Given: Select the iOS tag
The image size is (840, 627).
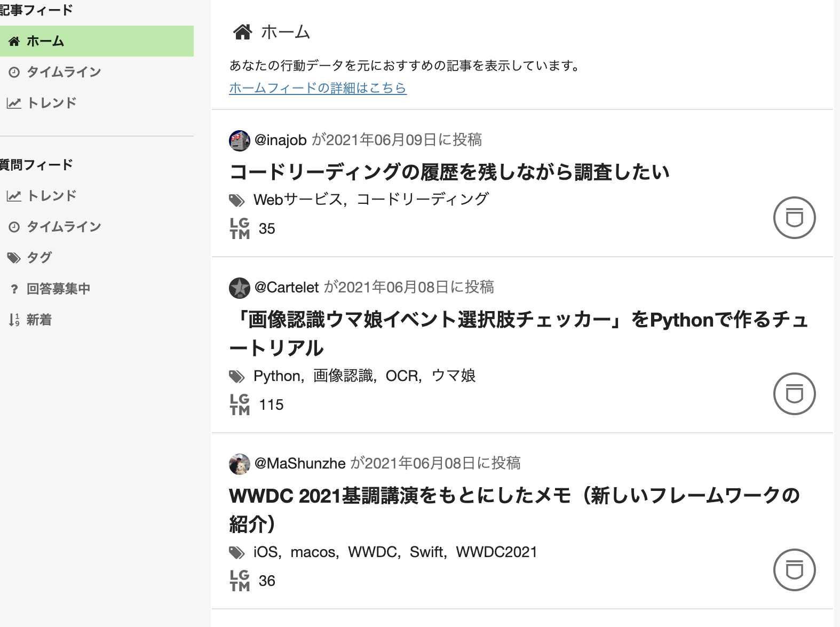Looking at the screenshot, I should 266,552.
